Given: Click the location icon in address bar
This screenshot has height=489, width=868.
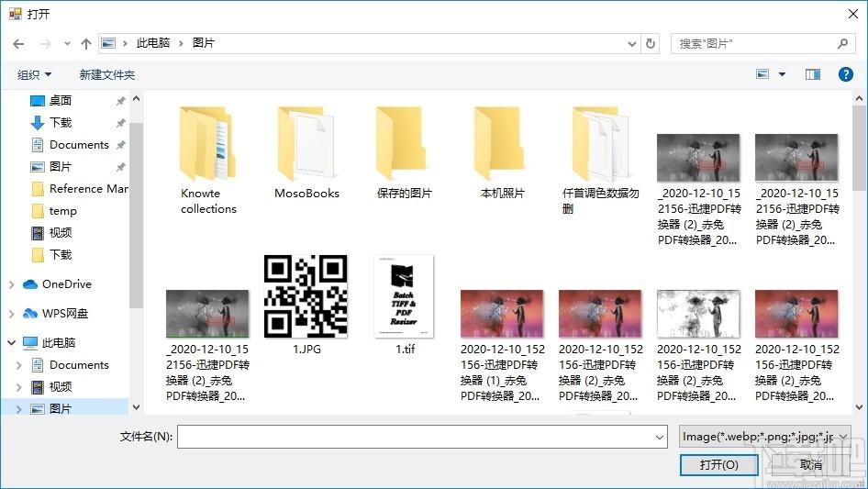Looking at the screenshot, I should (x=108, y=43).
